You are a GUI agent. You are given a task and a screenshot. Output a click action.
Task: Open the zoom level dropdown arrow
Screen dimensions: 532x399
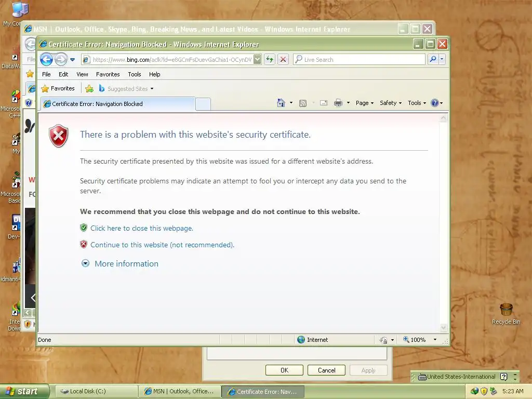coord(435,340)
